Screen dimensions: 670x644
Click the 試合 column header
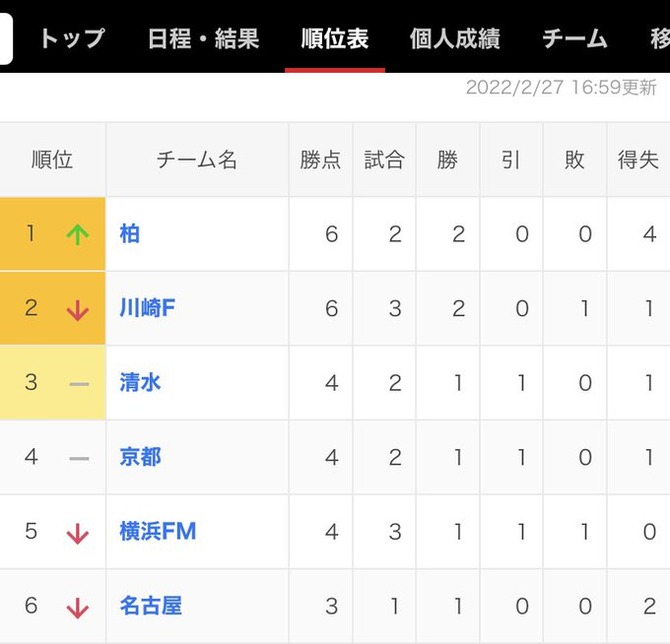[384, 160]
